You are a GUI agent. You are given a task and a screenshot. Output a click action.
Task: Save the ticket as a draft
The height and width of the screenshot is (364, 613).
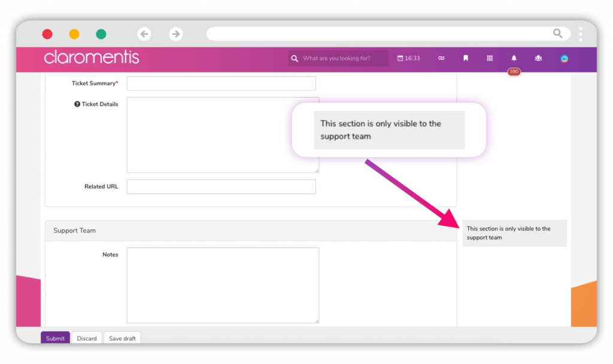122,338
